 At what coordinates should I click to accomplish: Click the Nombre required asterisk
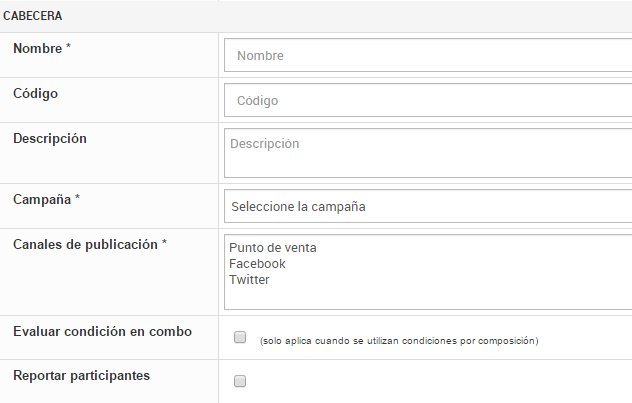coord(68,48)
